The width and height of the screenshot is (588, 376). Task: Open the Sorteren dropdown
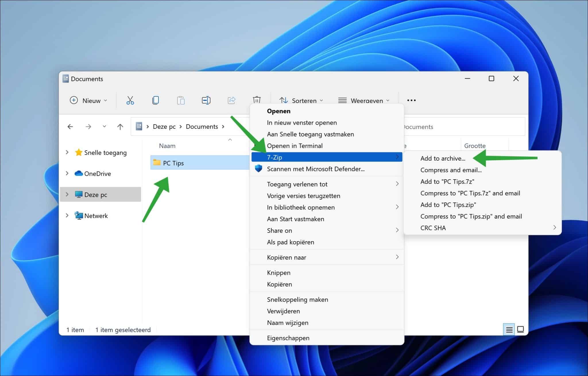(301, 100)
